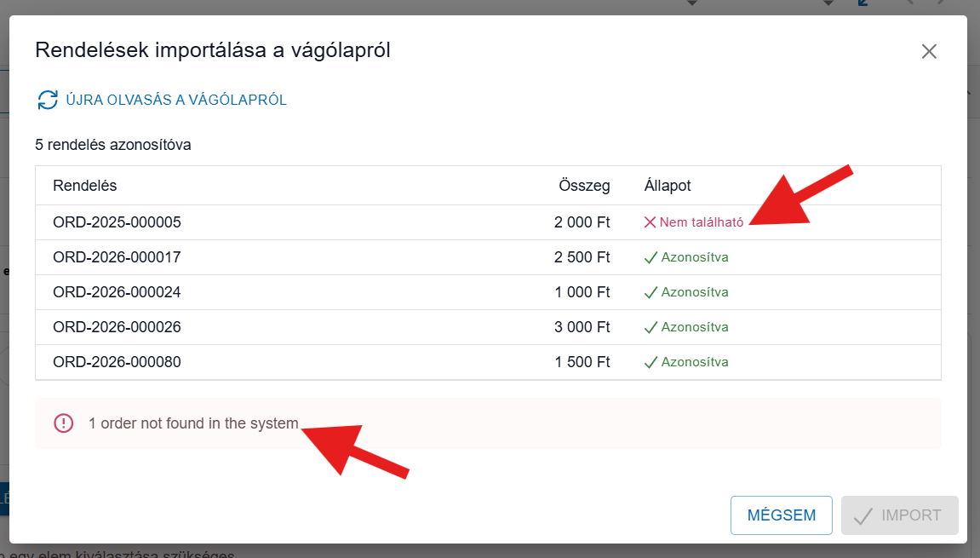
Task: Click the 3 000 Ft amount cell
Action: click(582, 327)
